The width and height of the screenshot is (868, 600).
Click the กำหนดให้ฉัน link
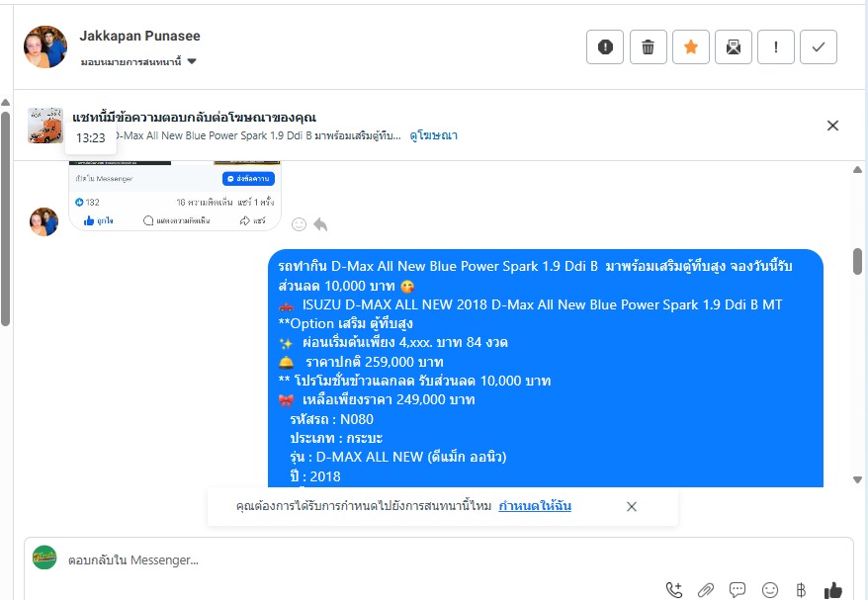(x=535, y=506)
